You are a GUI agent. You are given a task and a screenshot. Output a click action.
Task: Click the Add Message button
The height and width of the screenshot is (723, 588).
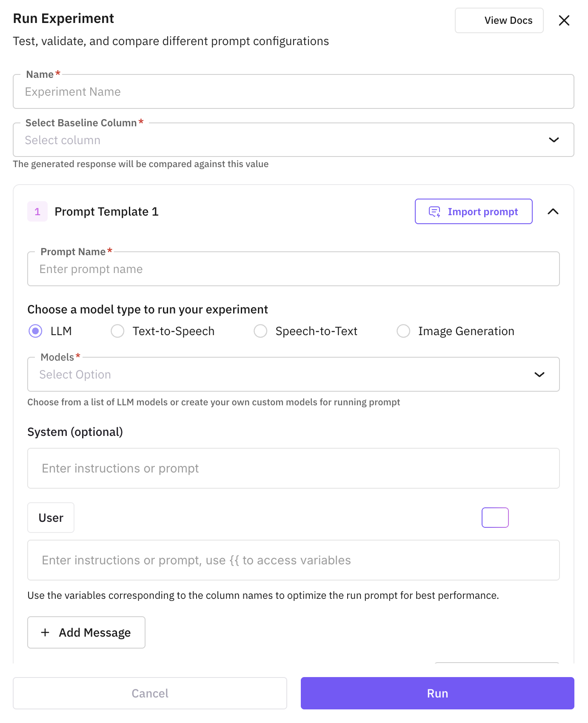point(86,632)
